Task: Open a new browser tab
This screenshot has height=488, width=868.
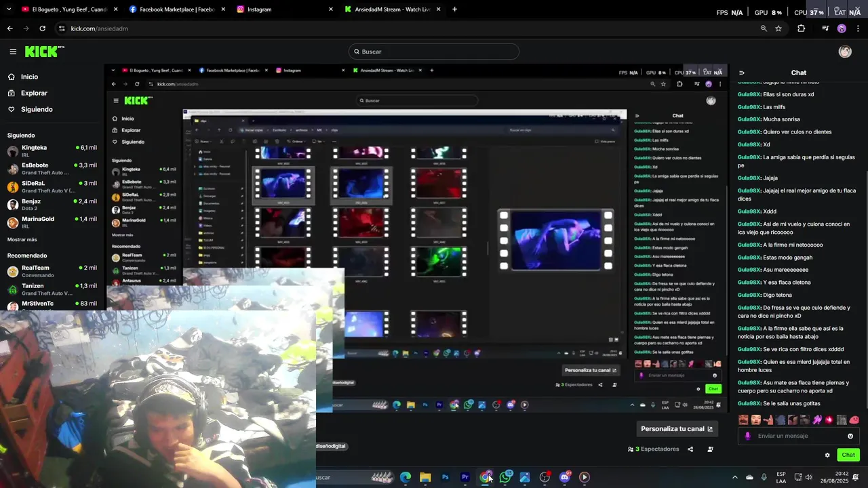Action: tap(454, 9)
